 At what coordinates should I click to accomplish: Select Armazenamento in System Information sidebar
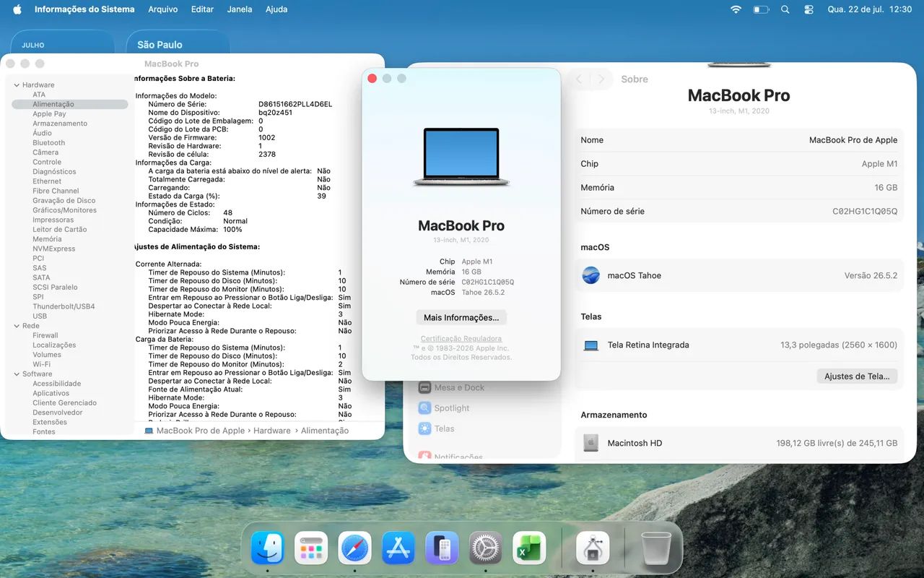(x=60, y=124)
